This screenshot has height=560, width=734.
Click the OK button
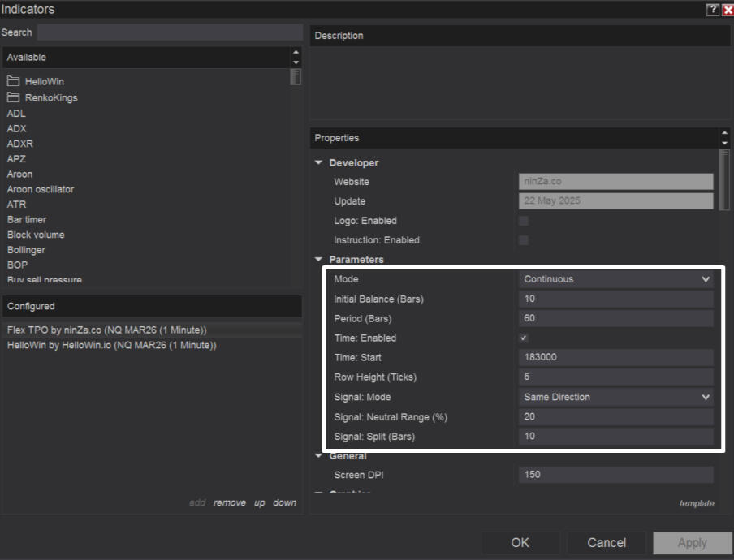pos(520,543)
